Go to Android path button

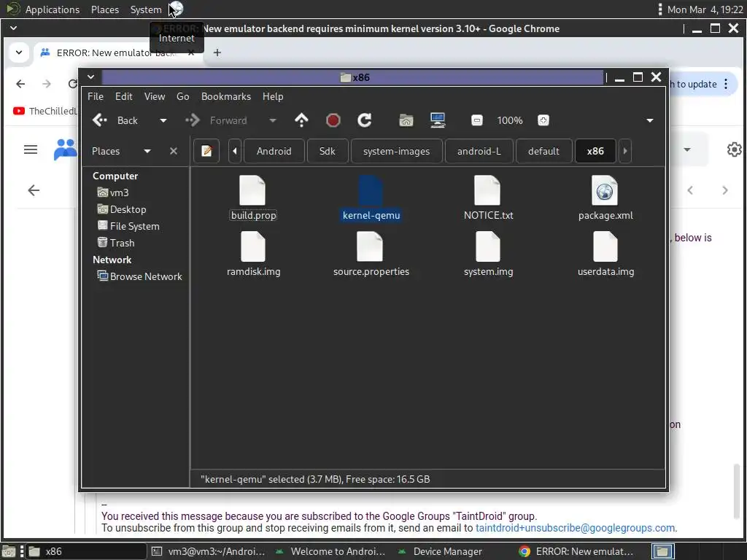point(274,151)
